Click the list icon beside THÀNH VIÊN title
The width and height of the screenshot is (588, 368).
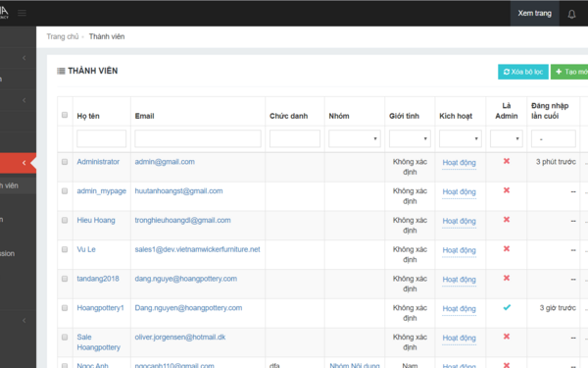(61, 71)
